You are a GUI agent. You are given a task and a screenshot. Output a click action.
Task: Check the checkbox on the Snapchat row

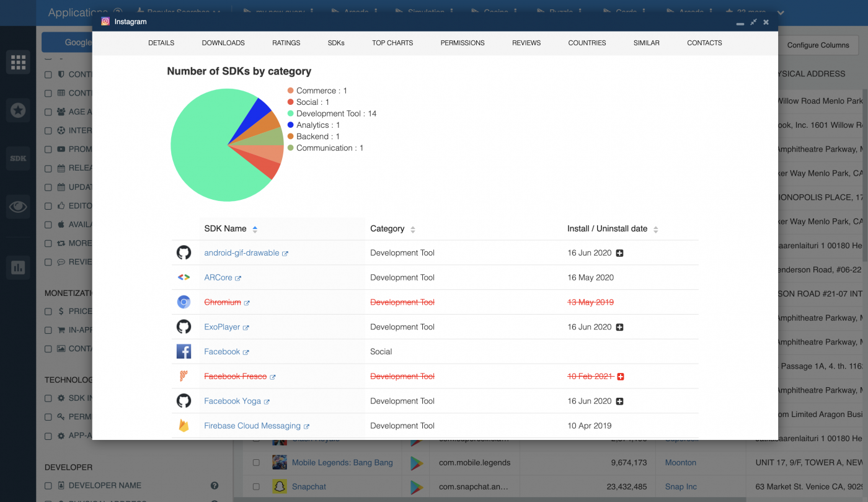click(256, 486)
